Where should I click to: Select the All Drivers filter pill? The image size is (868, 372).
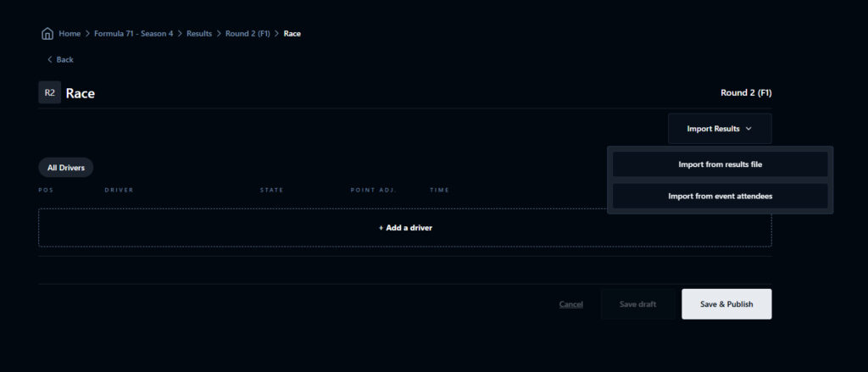click(65, 168)
